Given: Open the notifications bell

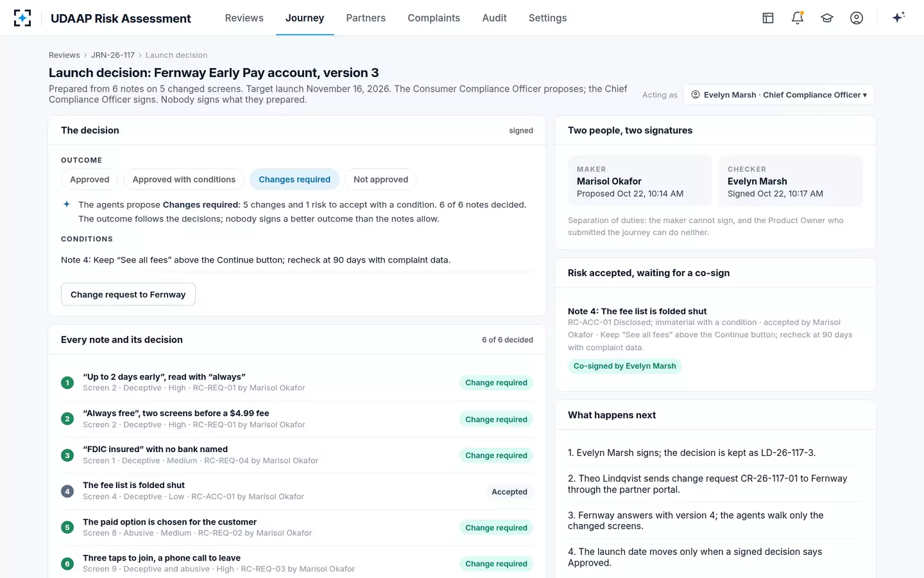Looking at the screenshot, I should click(798, 18).
